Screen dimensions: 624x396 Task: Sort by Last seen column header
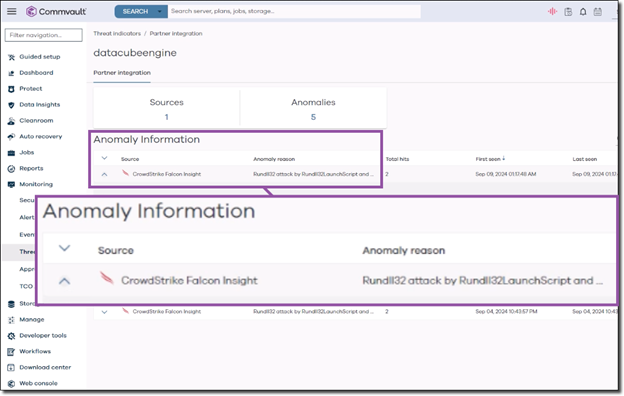tap(585, 159)
